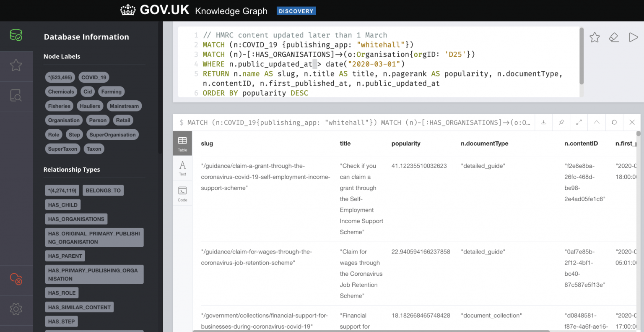The width and height of the screenshot is (644, 332).
Task: Run the Cypher query with the play icon
Action: click(634, 37)
